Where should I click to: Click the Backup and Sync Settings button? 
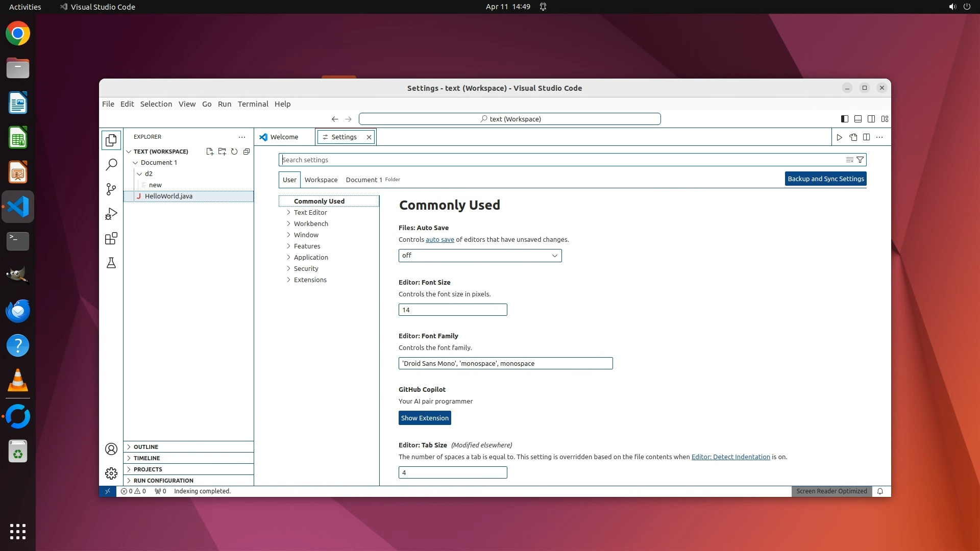point(825,179)
